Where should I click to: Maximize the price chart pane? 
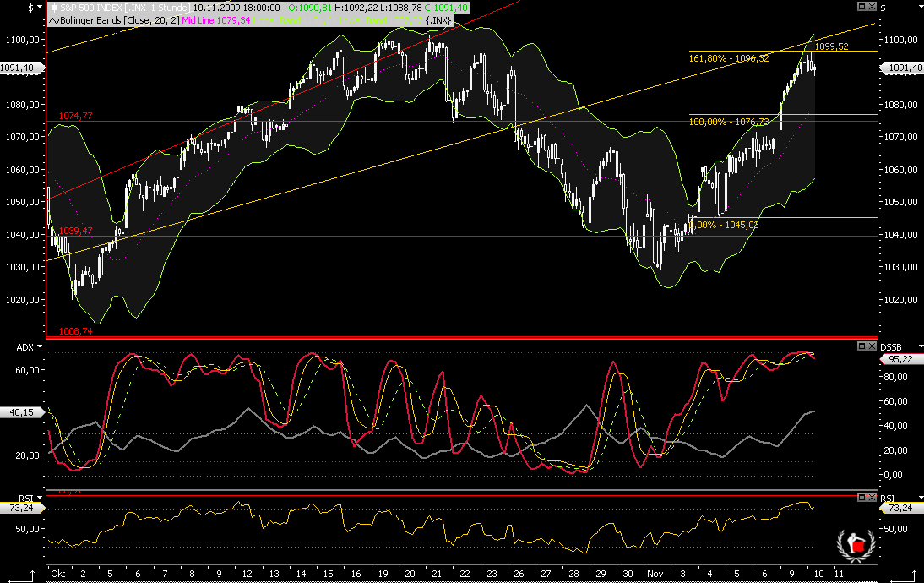(x=861, y=7)
